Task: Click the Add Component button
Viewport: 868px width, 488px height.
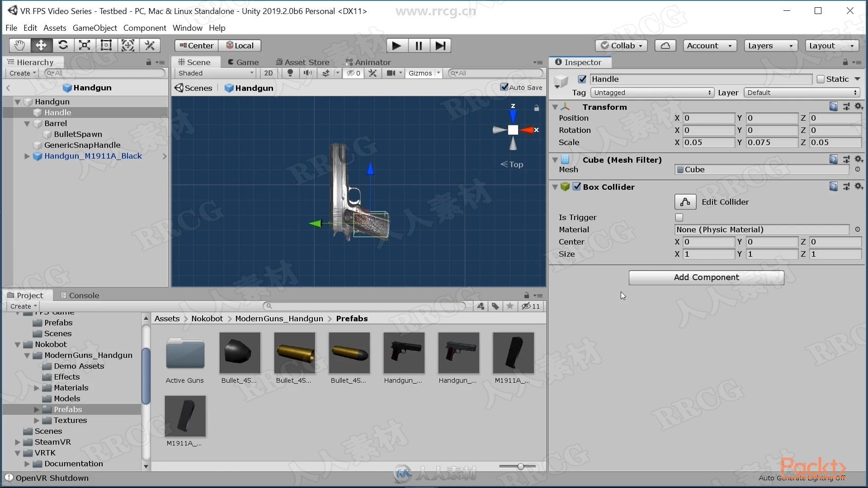Action: 707,277
